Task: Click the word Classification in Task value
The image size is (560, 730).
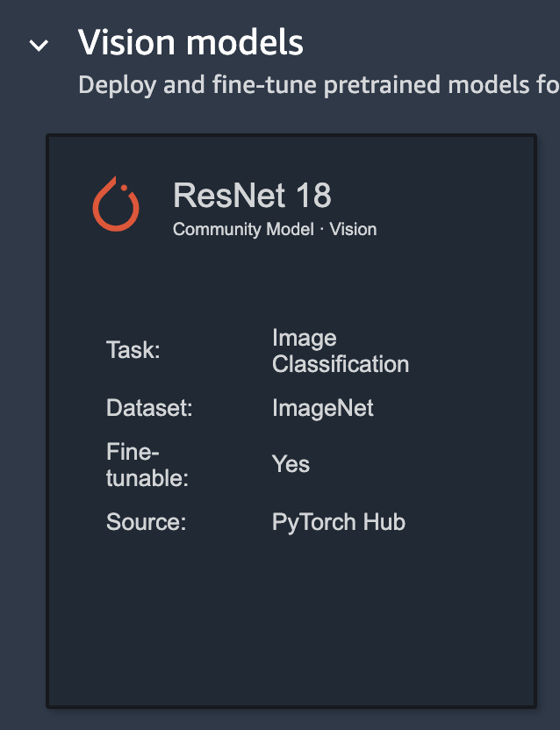Action: (x=341, y=364)
